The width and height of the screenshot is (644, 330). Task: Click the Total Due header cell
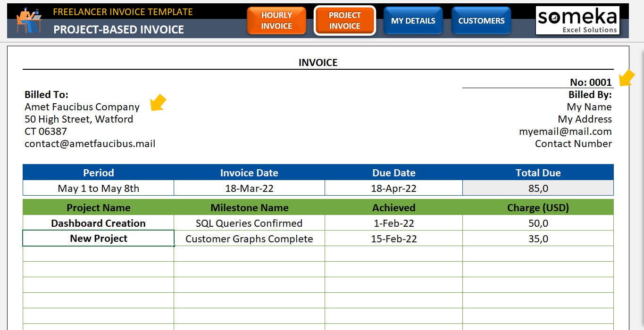(538, 173)
